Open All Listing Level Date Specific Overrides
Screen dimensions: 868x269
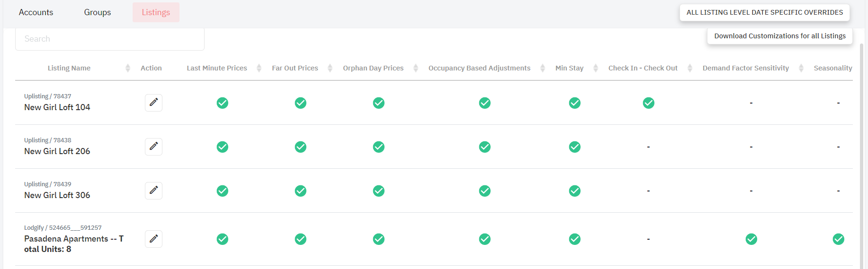pyautogui.click(x=765, y=12)
